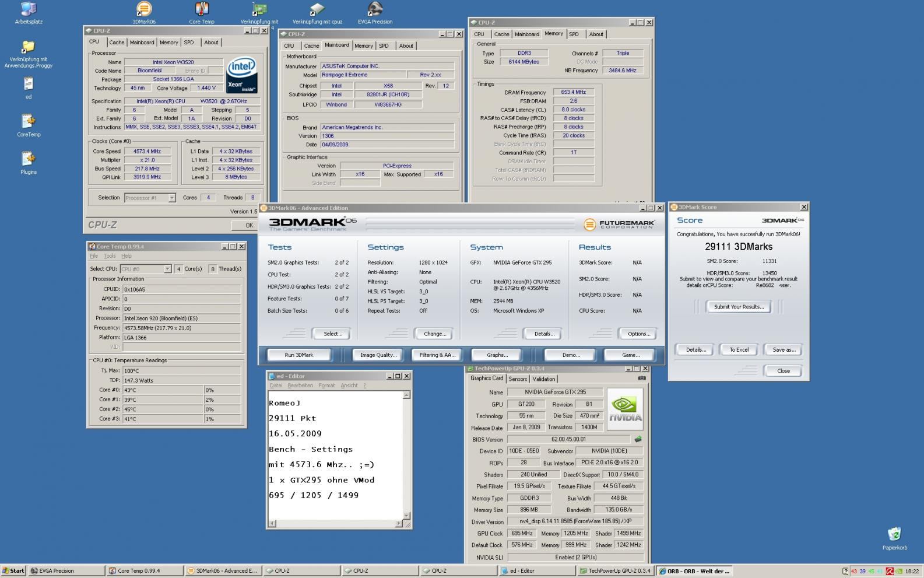
Task: Click the Game... button in 3DMark06
Action: pyautogui.click(x=631, y=355)
